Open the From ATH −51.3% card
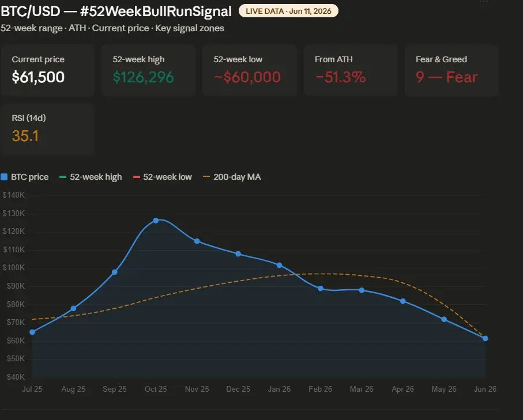 click(x=351, y=70)
